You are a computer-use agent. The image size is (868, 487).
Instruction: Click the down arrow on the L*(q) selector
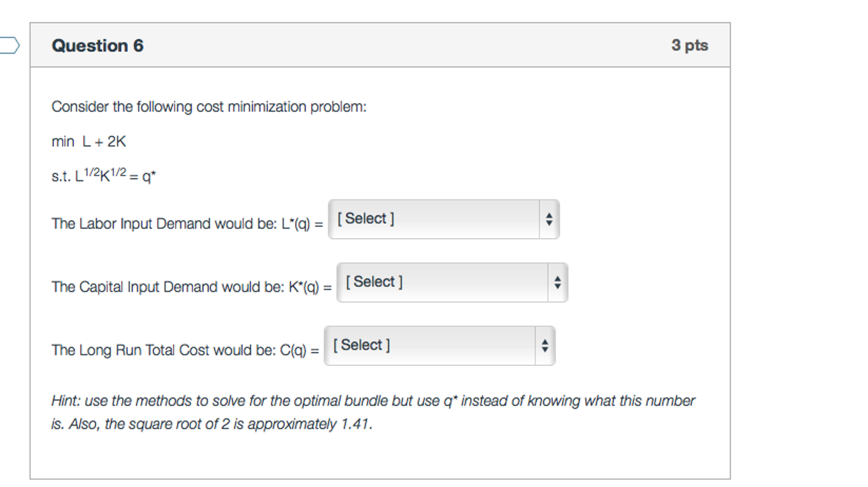tap(549, 223)
